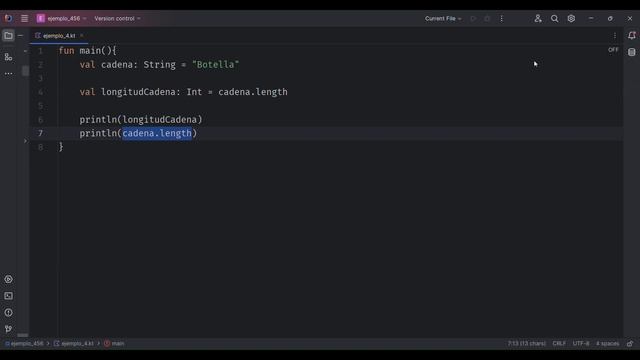
Task: Open the Notifications bell
Action: [x=631, y=36]
